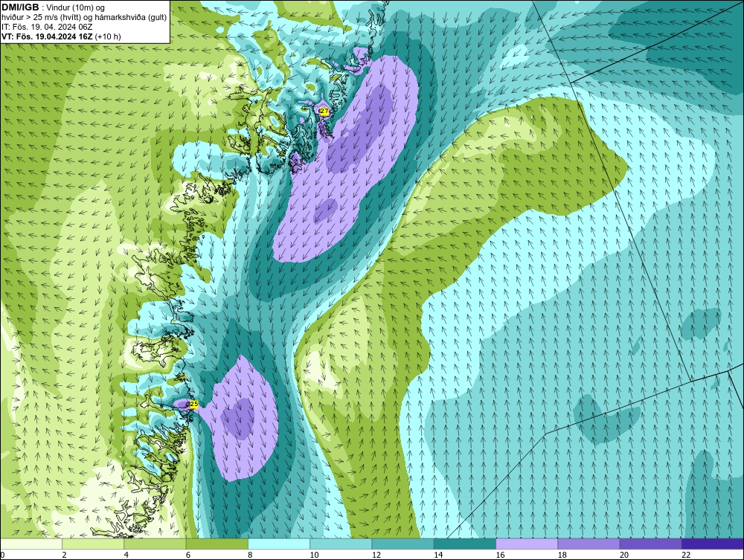The image size is (744, 560).
Task: Click the '4' label on color scale
Action: pos(126,556)
